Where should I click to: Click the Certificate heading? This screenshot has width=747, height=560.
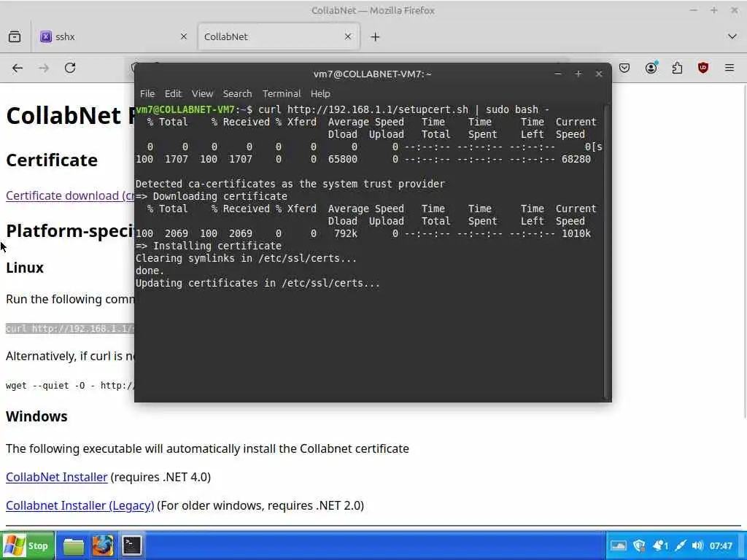pyautogui.click(x=52, y=160)
